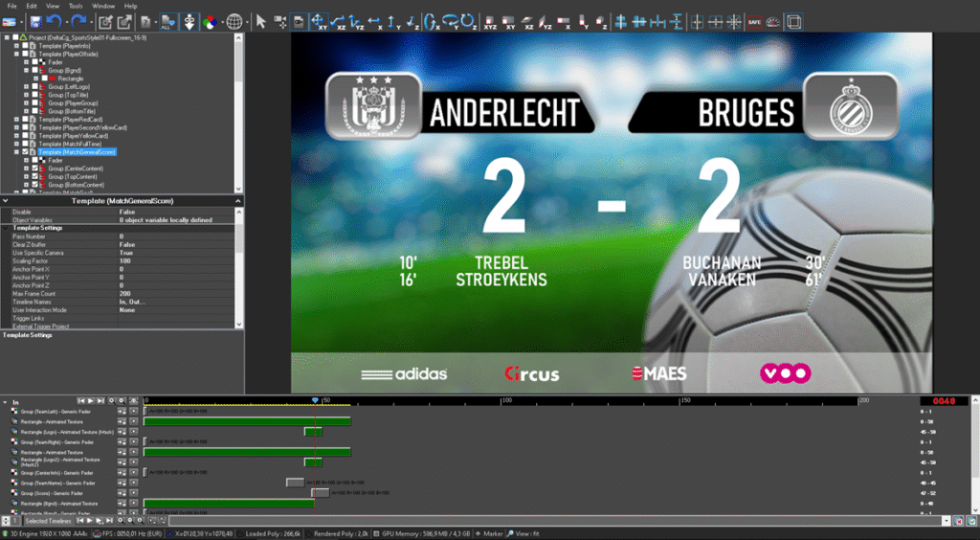Uncheck the Group (CenterContent) checkbox

[x=35, y=169]
